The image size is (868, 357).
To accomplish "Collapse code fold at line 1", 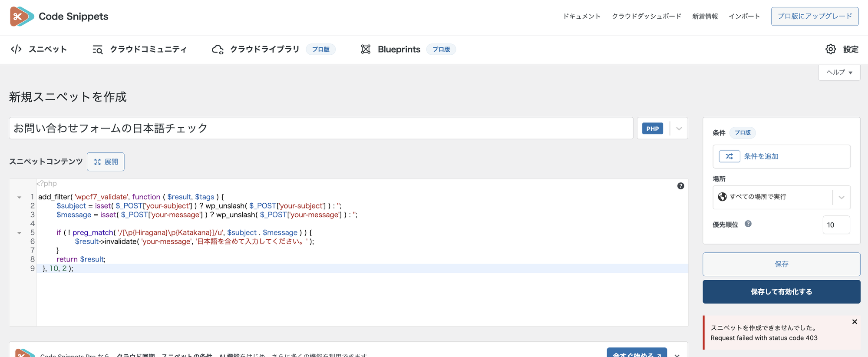I will 19,198.
